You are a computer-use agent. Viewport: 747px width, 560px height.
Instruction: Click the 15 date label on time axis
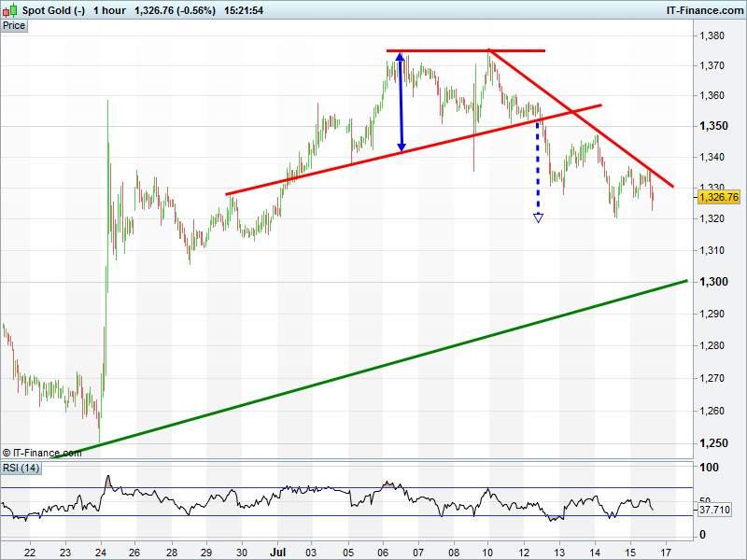click(630, 553)
